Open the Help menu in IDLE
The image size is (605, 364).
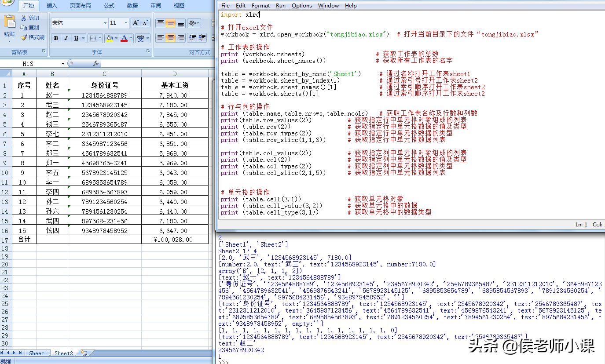[x=351, y=6]
